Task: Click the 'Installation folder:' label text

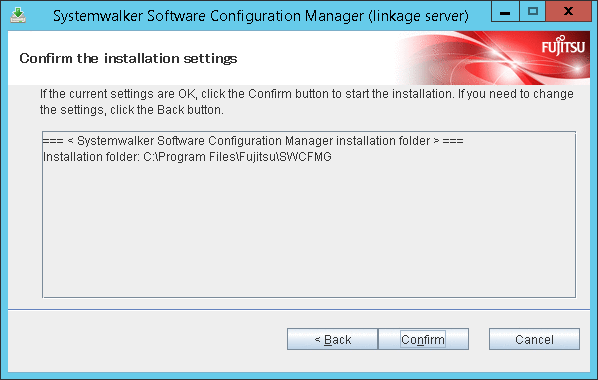Action: pyautogui.click(x=92, y=157)
